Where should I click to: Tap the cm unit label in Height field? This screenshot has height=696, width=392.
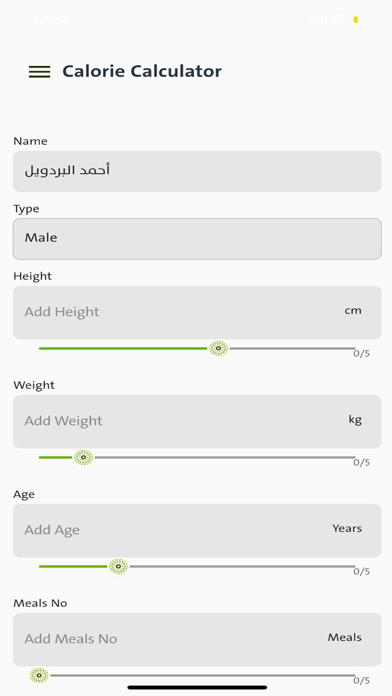click(353, 311)
